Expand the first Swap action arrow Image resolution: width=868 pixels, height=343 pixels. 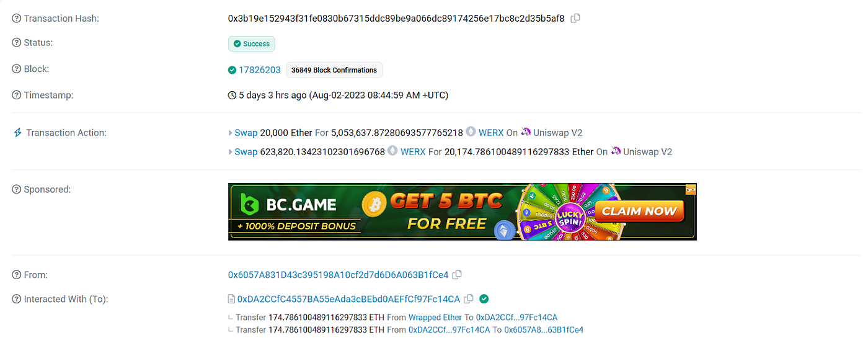pyautogui.click(x=231, y=133)
